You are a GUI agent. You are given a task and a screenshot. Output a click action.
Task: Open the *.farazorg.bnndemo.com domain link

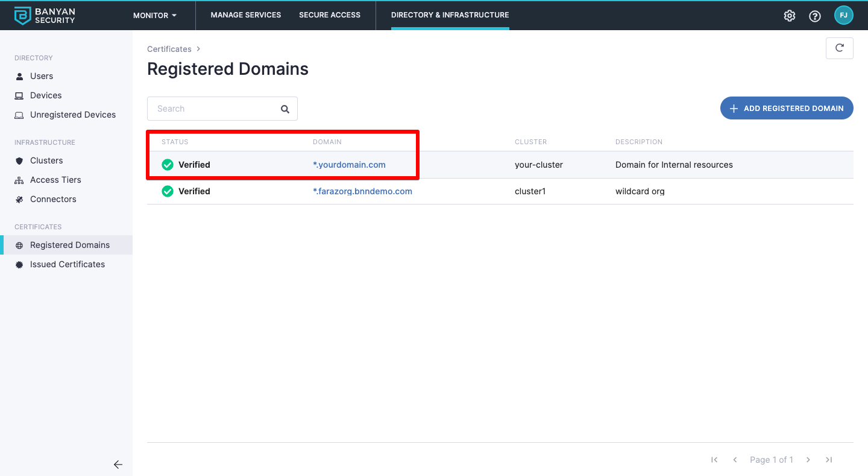362,191
